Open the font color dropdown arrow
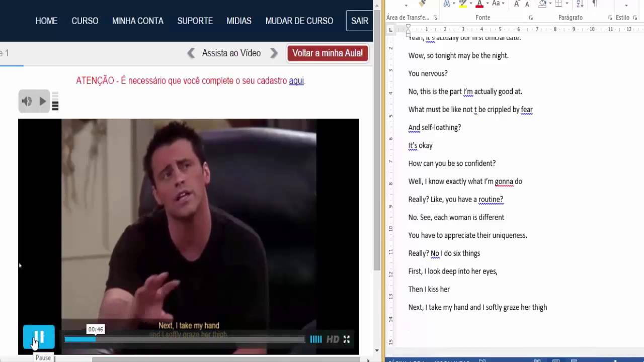The height and width of the screenshot is (362, 644). [487, 4]
